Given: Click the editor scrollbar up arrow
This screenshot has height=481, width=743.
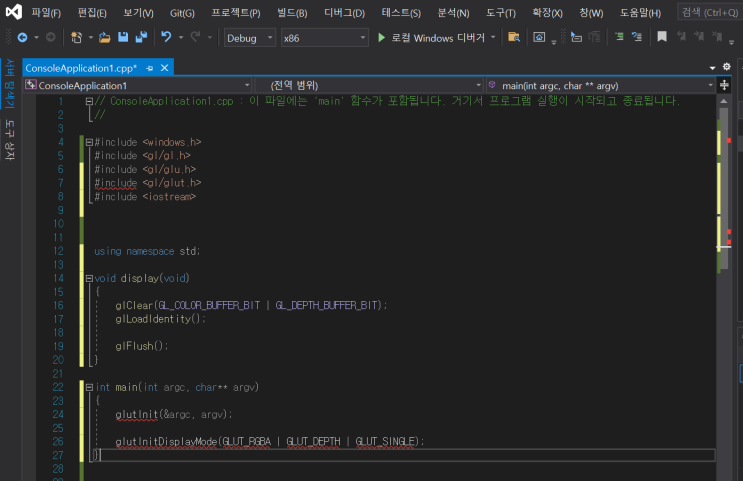Looking at the screenshot, I should point(724,101).
